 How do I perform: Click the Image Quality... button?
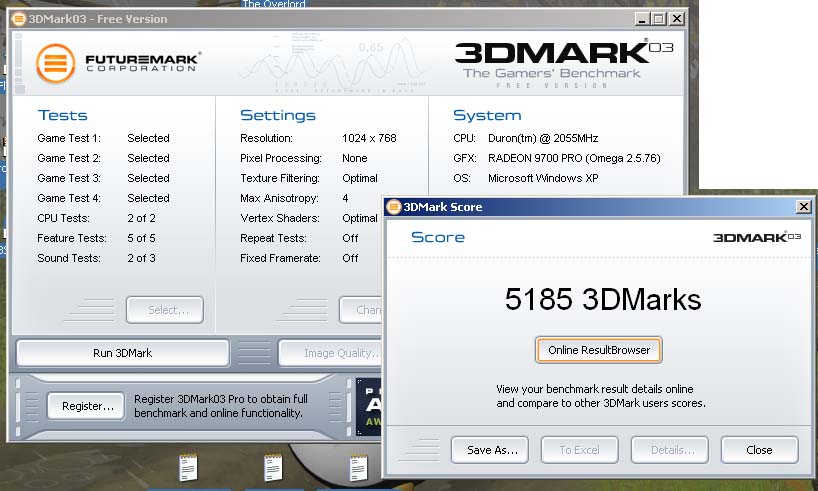(331, 353)
